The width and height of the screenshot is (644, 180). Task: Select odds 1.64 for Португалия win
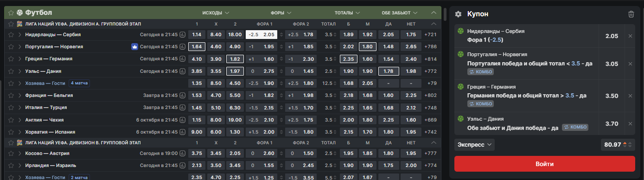[x=197, y=47]
